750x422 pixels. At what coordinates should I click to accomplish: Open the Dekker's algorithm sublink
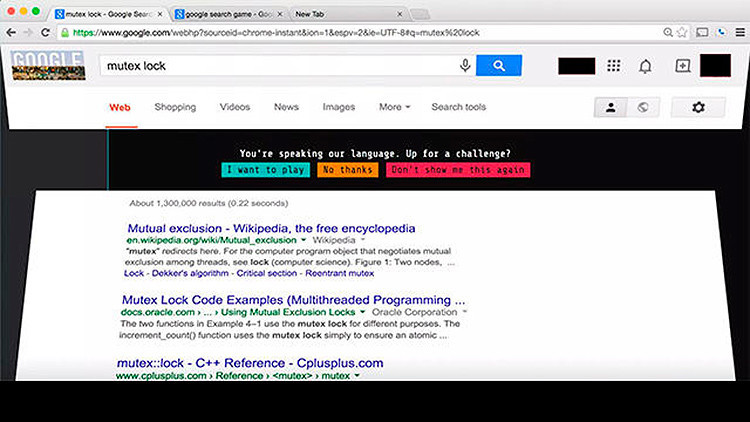190,274
